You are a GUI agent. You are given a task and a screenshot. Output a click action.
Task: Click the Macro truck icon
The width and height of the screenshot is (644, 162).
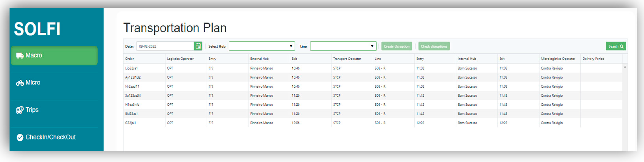(x=20, y=55)
